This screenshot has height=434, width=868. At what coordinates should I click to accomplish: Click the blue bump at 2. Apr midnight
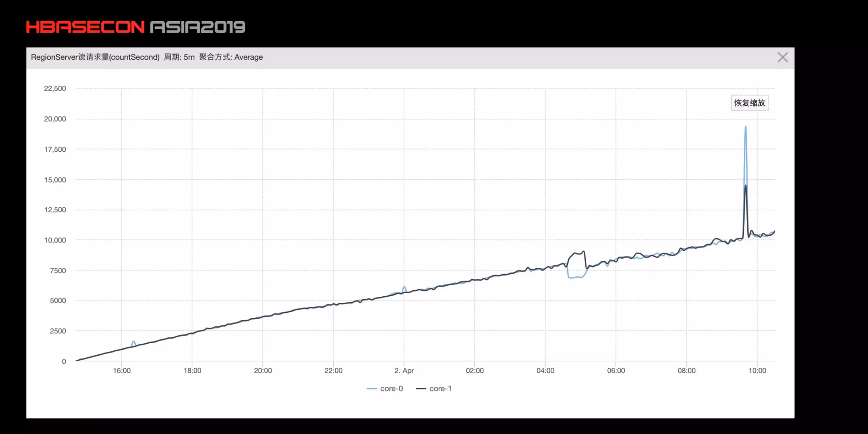click(x=404, y=287)
